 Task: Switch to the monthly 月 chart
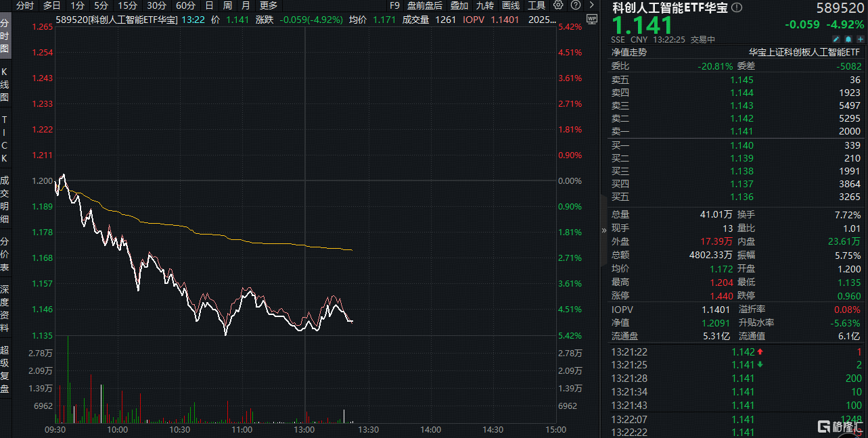click(x=246, y=5)
